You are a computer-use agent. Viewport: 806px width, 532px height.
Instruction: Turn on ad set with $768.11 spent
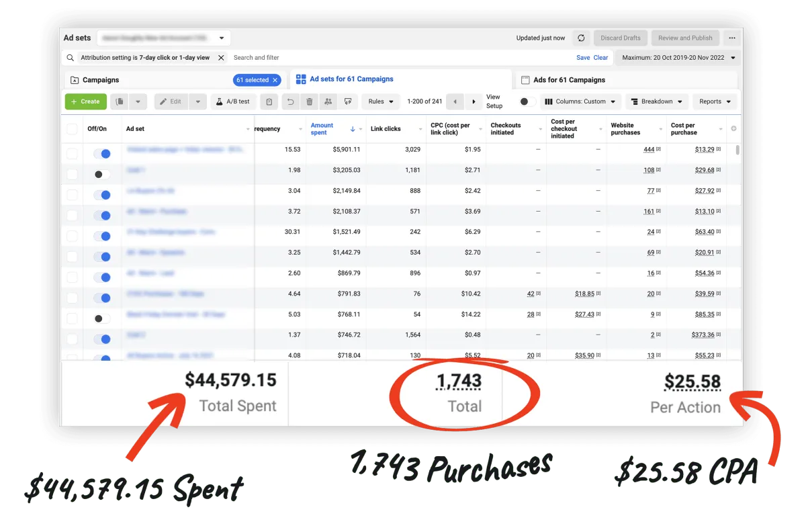point(102,318)
